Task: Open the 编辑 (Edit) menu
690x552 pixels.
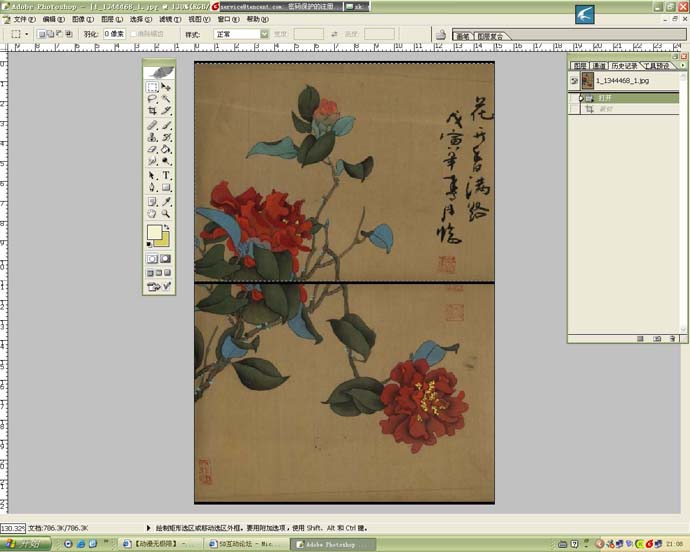Action: point(53,19)
